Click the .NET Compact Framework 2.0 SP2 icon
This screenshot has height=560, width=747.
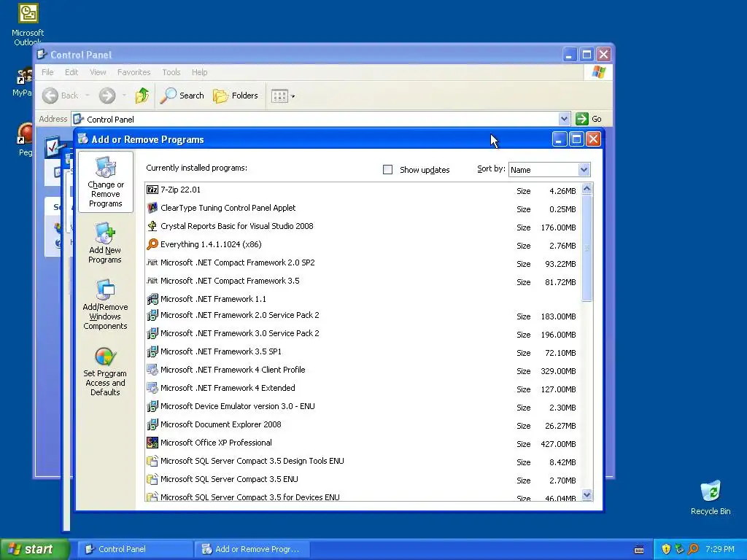coord(152,262)
